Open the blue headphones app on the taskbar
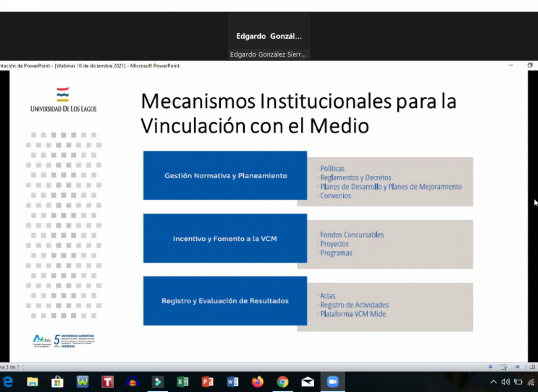Image resolution: width=538 pixels, height=392 pixels. 132,382
